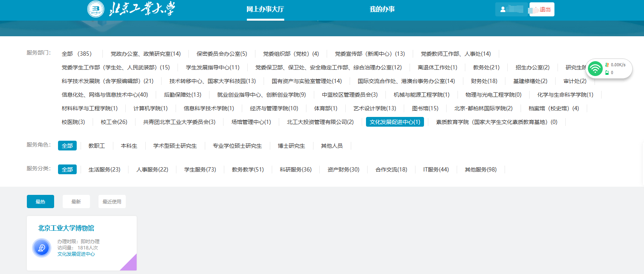Click the user avatar icon in header
The width and height of the screenshot is (644, 274).
503,9
